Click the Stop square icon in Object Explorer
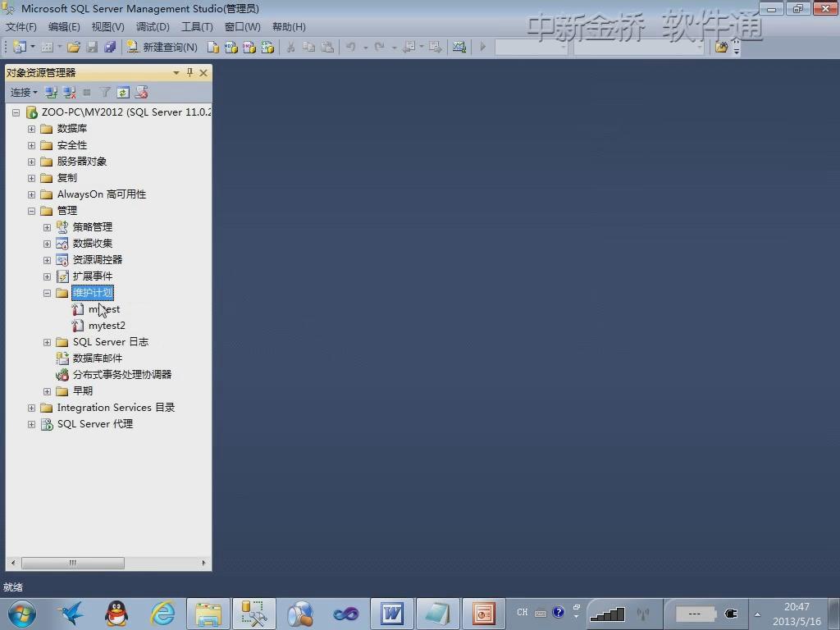The height and width of the screenshot is (630, 840). (x=87, y=93)
